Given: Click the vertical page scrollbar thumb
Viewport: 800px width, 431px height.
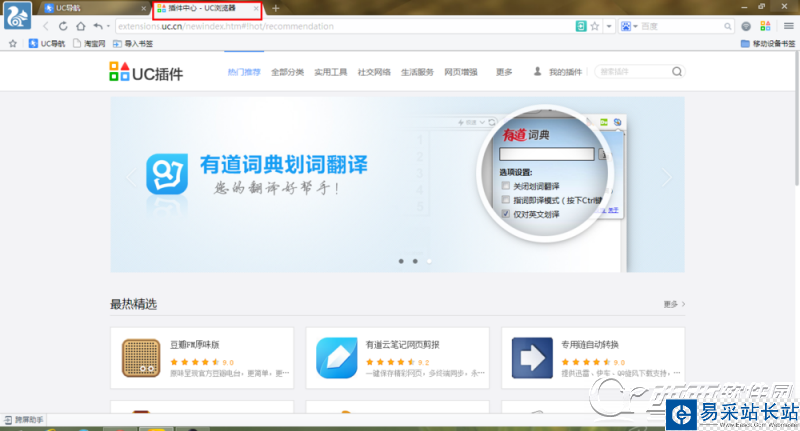Looking at the screenshot, I should point(796,118).
